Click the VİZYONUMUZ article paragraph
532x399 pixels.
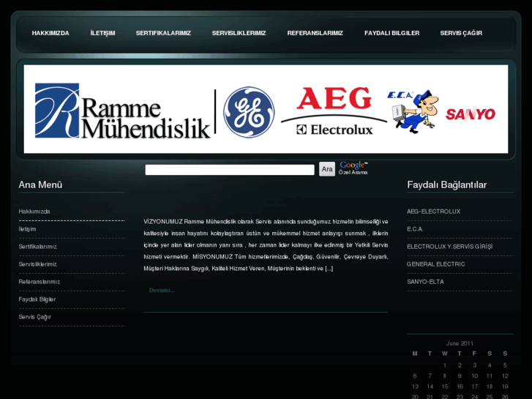[266, 245]
